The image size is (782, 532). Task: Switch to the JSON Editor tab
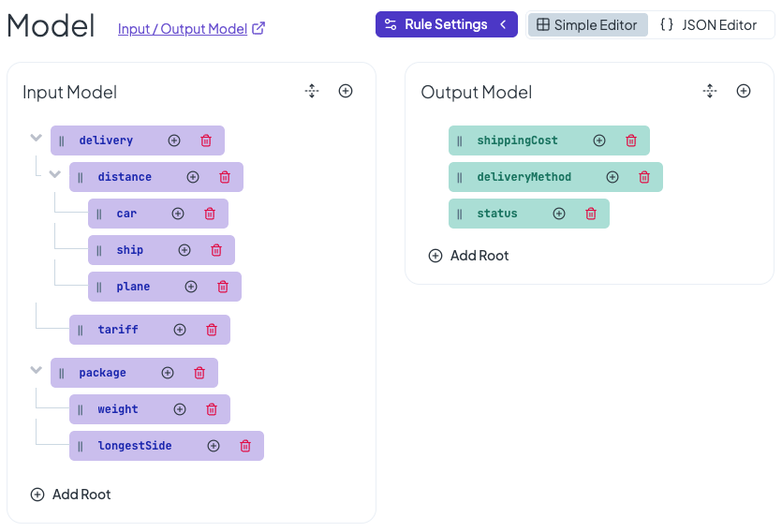[x=708, y=25]
